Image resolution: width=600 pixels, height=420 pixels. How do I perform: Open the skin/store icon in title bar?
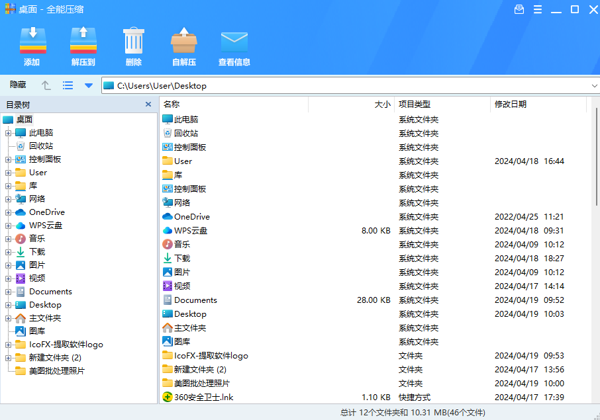click(519, 9)
